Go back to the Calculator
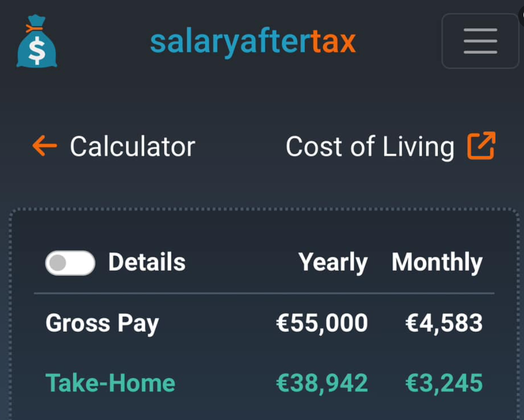The image size is (524, 420). [132, 147]
